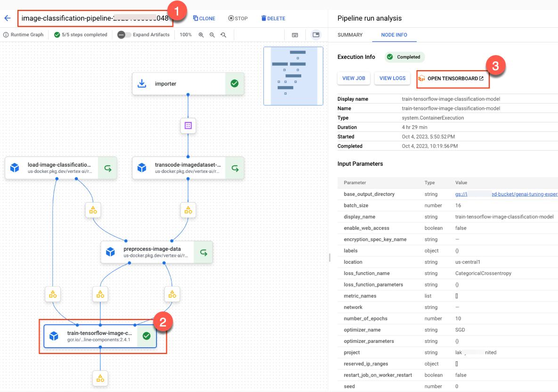Click the pipeline name field at the top
The height and width of the screenshot is (392, 558).
click(x=94, y=18)
